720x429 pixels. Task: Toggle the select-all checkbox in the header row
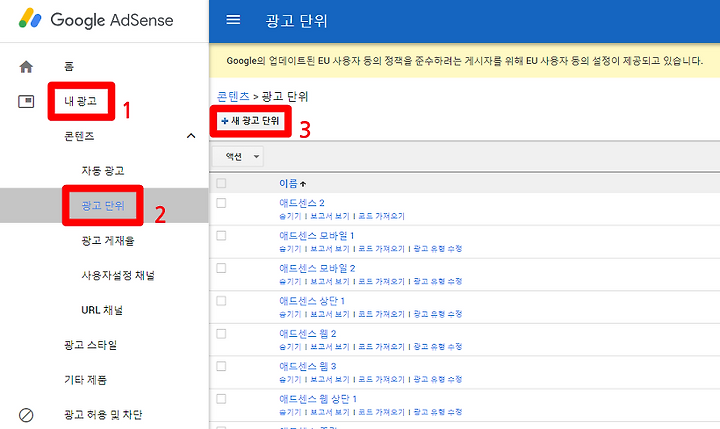[x=221, y=183]
